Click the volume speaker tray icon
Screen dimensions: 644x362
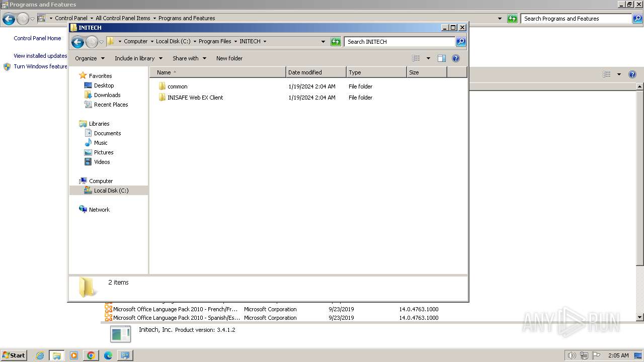coord(572,355)
